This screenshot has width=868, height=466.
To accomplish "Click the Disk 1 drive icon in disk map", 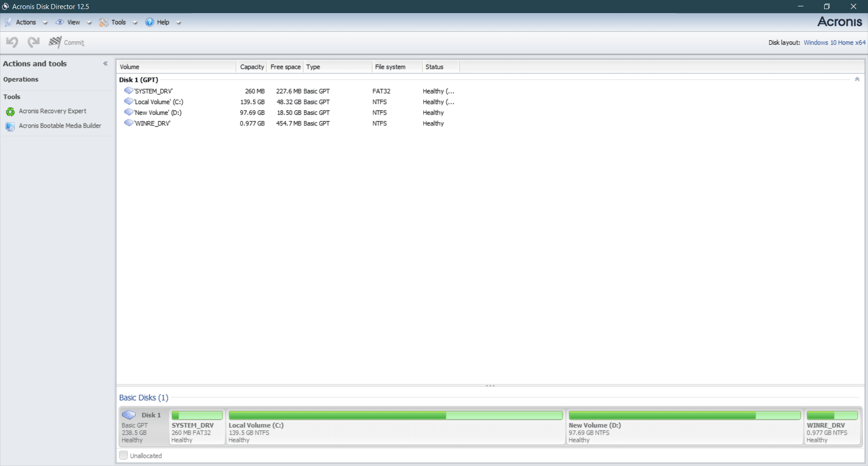I will [129, 414].
